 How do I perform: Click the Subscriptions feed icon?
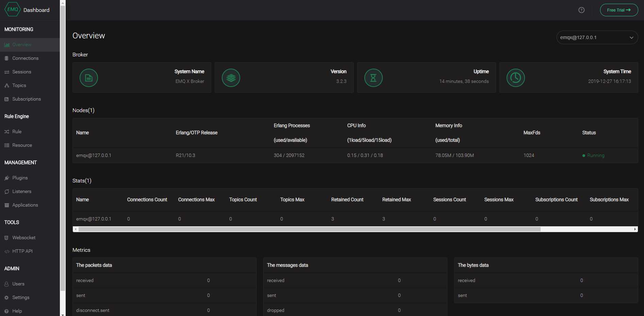coord(7,99)
